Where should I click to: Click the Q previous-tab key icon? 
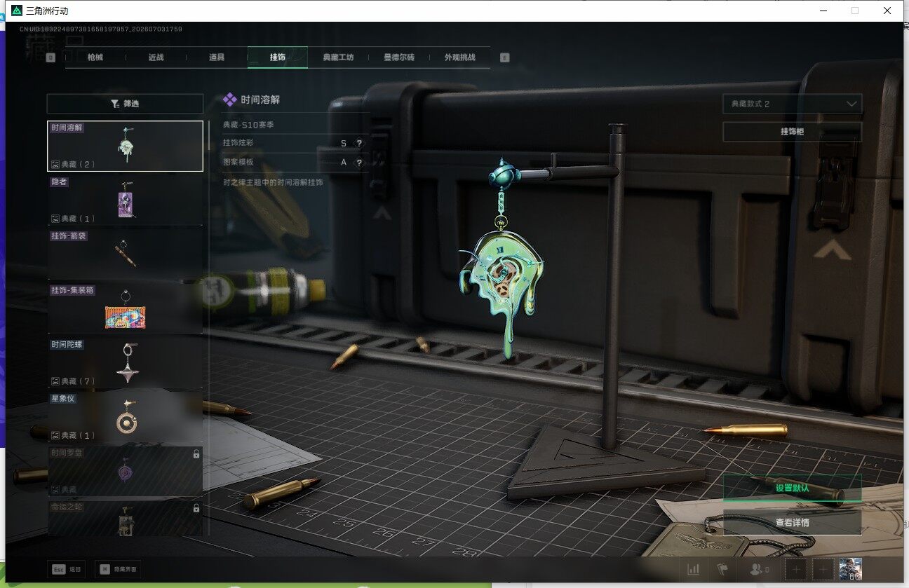pyautogui.click(x=50, y=57)
